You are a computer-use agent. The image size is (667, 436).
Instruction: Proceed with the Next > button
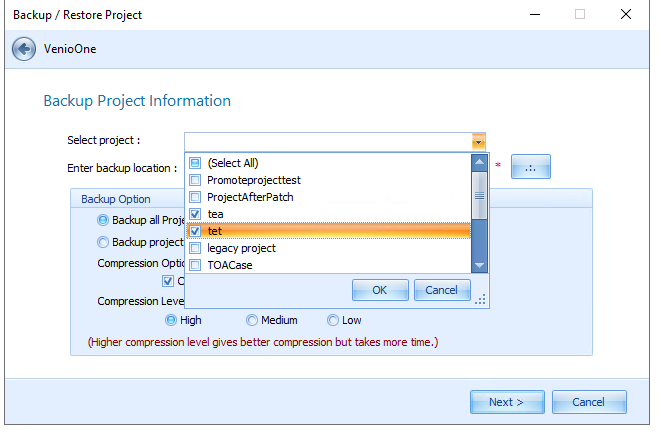[x=507, y=402]
